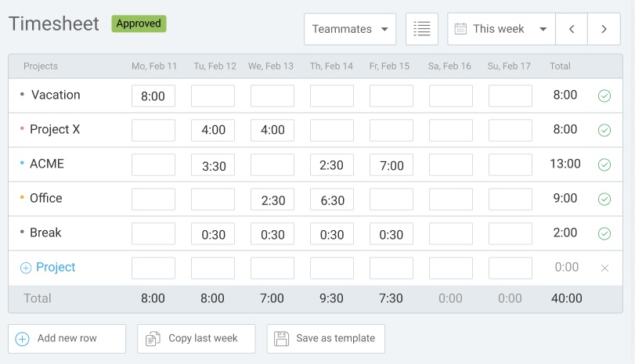Open the Teammates dropdown
Image resolution: width=635 pixels, height=364 pixels.
350,29
